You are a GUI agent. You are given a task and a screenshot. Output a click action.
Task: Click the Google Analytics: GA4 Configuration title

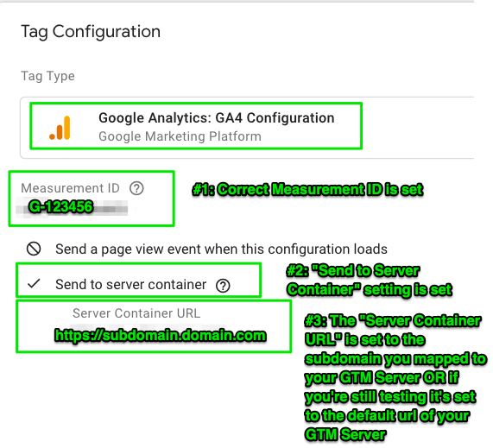[217, 118]
